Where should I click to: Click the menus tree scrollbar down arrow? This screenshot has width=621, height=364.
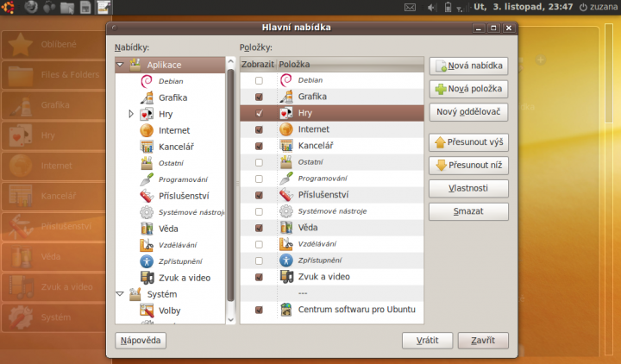[x=230, y=319]
